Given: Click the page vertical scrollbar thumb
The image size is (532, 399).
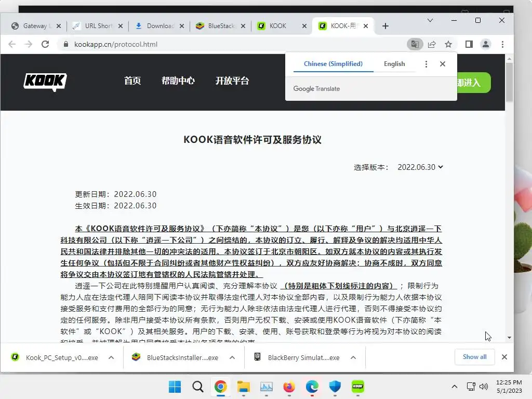Looking at the screenshot, I should (x=509, y=83).
